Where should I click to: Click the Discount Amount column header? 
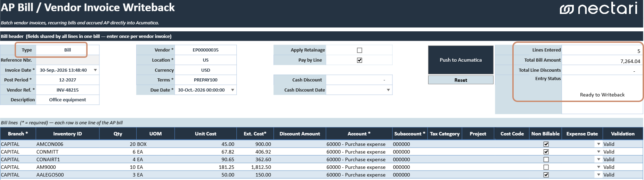[x=300, y=134]
